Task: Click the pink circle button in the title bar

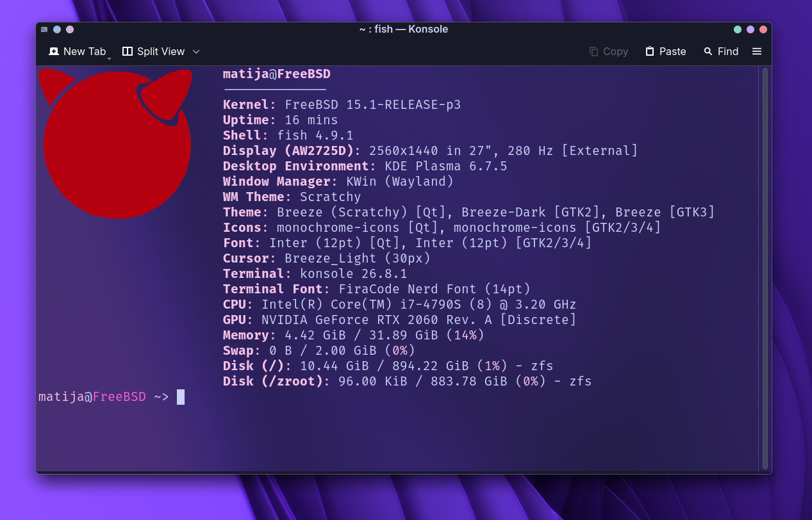Action: tap(70, 29)
